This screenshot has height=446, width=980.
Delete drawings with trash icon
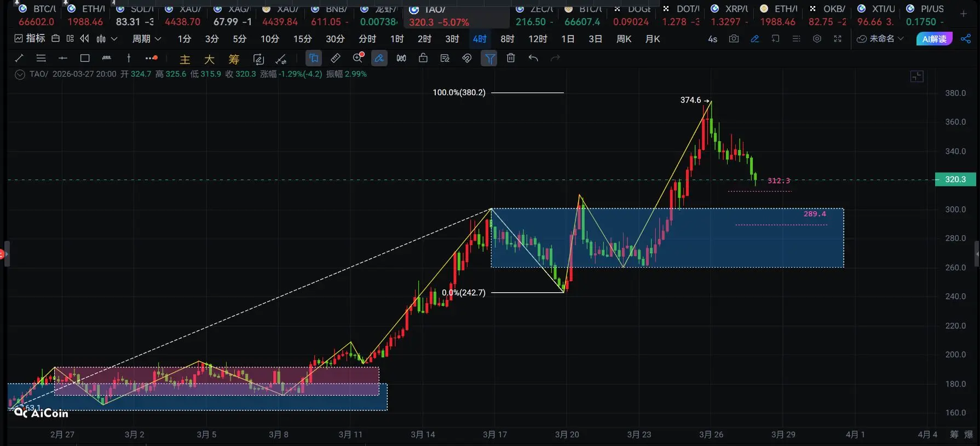tap(511, 58)
